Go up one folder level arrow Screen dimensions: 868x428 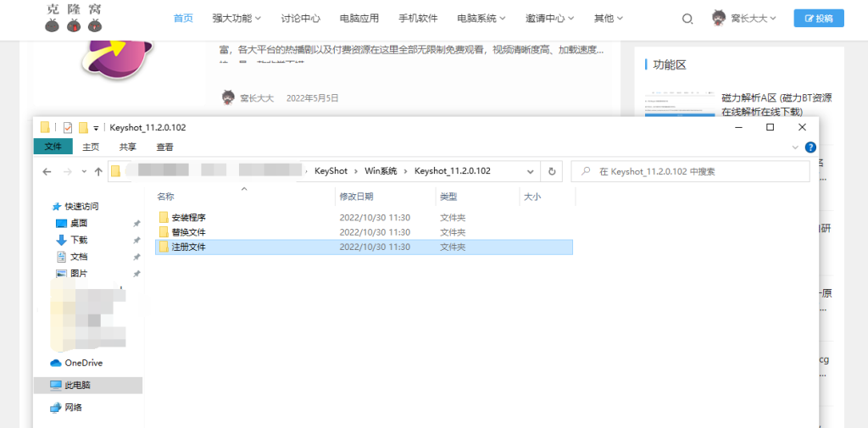(x=98, y=172)
